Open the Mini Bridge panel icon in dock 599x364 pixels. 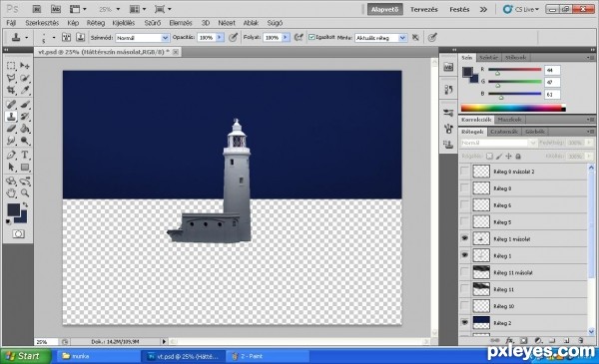tap(448, 67)
